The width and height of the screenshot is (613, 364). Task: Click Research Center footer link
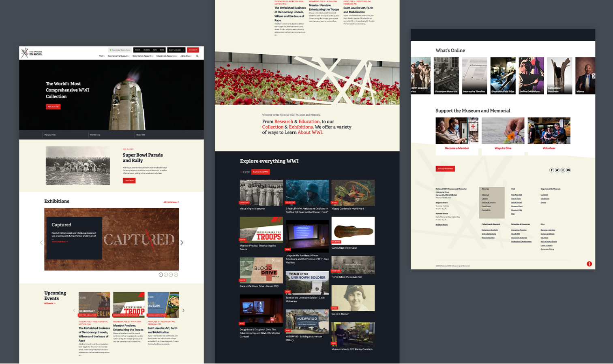point(488,238)
